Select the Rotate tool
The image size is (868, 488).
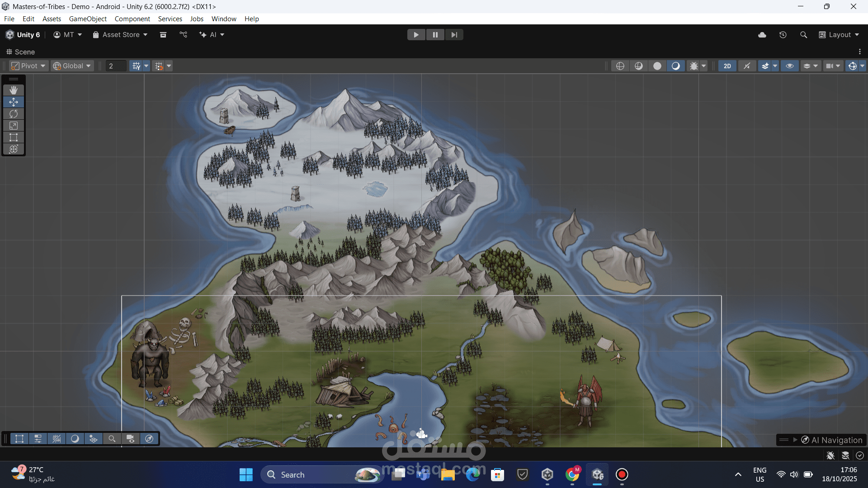click(x=14, y=114)
